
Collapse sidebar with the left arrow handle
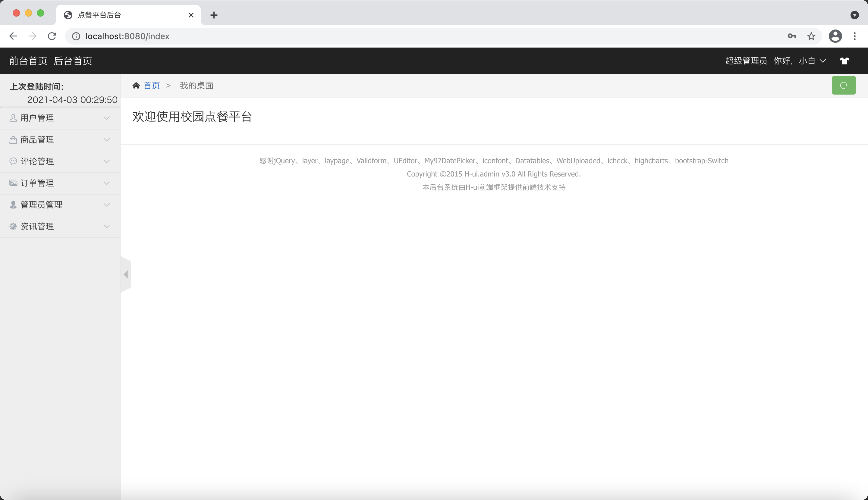coord(126,274)
